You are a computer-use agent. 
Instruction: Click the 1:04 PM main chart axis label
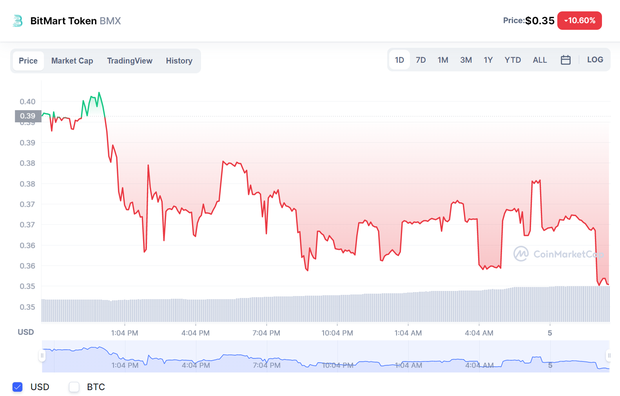point(125,333)
